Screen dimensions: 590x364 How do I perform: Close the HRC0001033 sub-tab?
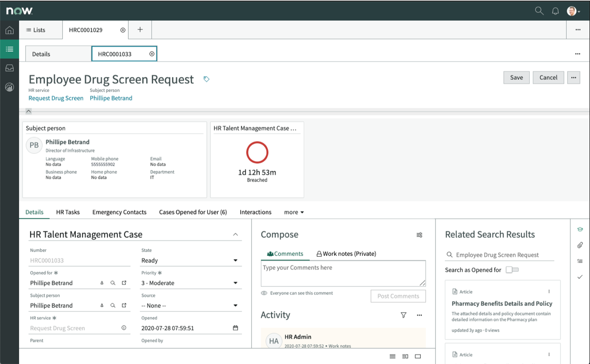(x=152, y=54)
